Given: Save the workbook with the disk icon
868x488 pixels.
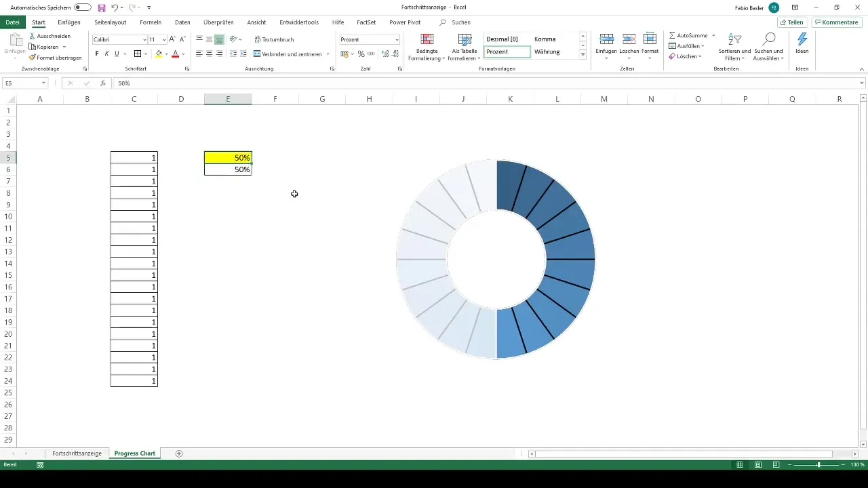Looking at the screenshot, I should 102,7.
